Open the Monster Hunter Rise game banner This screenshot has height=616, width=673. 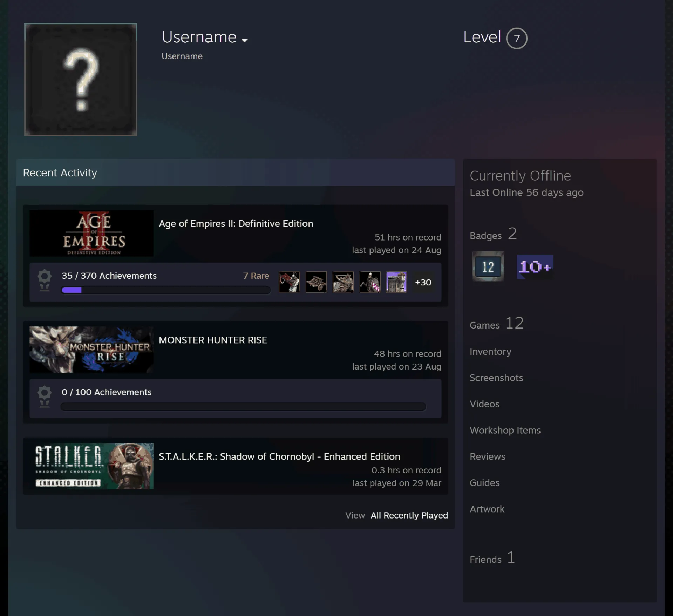(x=91, y=350)
